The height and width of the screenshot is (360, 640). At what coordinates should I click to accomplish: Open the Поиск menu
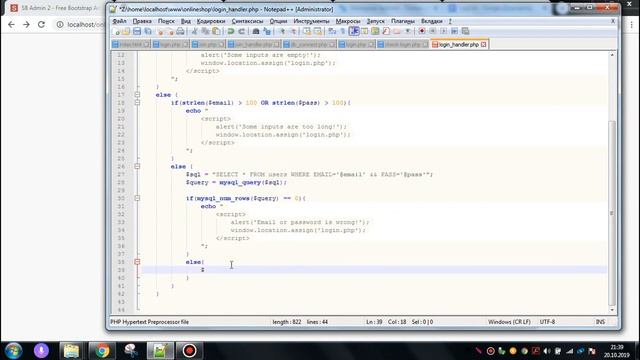166,21
